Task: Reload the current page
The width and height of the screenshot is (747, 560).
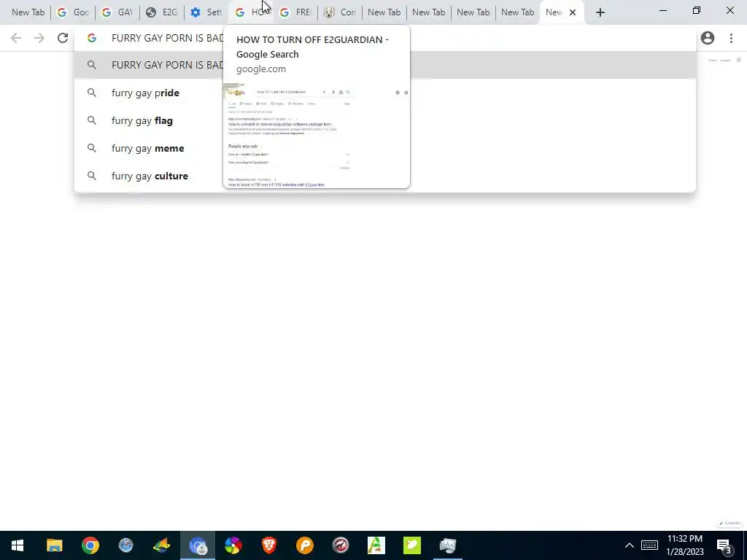Action: pos(63,38)
